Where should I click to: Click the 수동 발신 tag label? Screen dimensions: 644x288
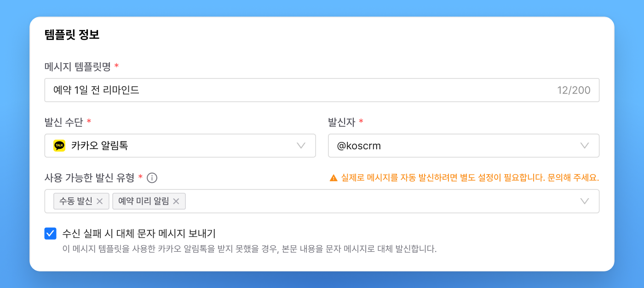[76, 201]
